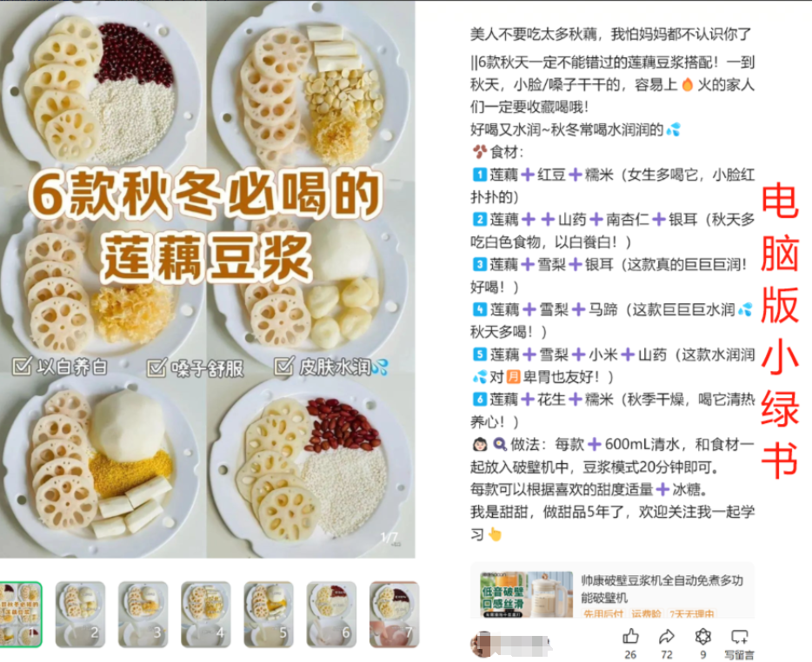Click the 以白养白 checkbox label

(60, 367)
